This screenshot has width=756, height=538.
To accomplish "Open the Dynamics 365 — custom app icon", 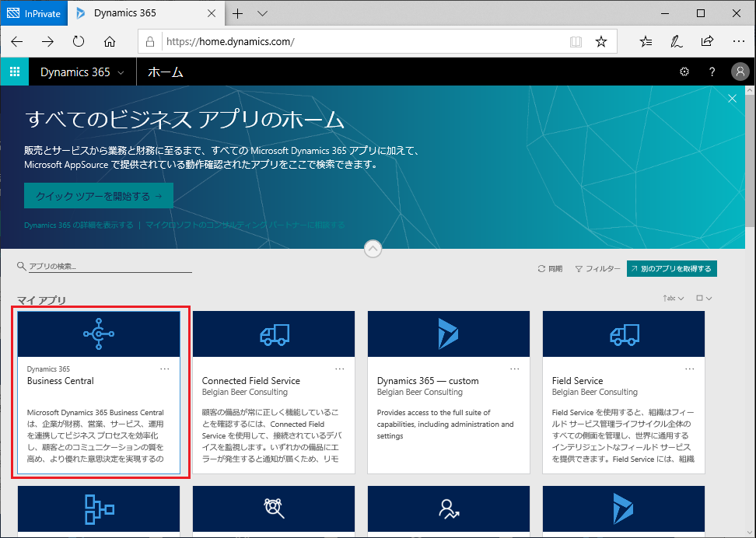I will point(449,334).
